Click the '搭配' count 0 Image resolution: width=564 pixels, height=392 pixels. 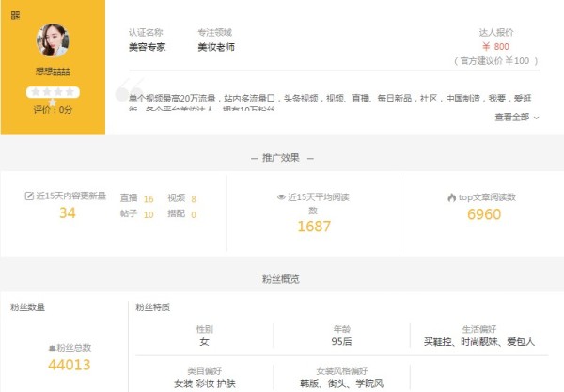194,214
